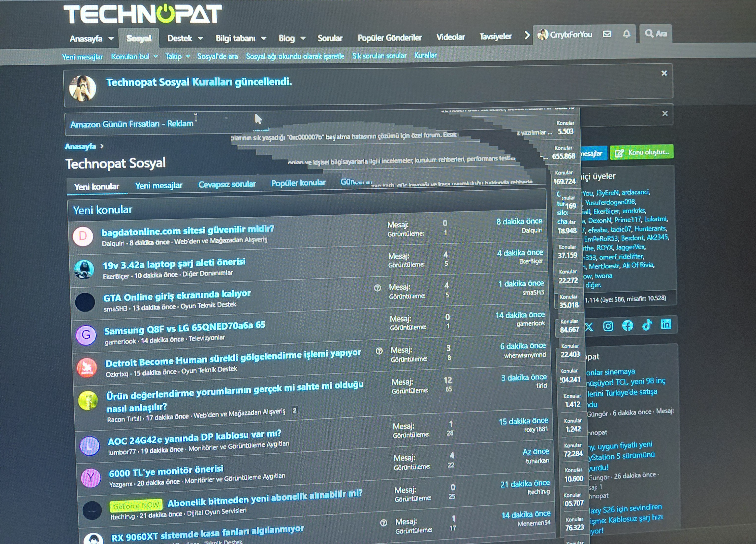Image resolution: width=756 pixels, height=544 pixels.
Task: Dismiss the Sosyal Kuralları notice
Action: click(x=664, y=73)
